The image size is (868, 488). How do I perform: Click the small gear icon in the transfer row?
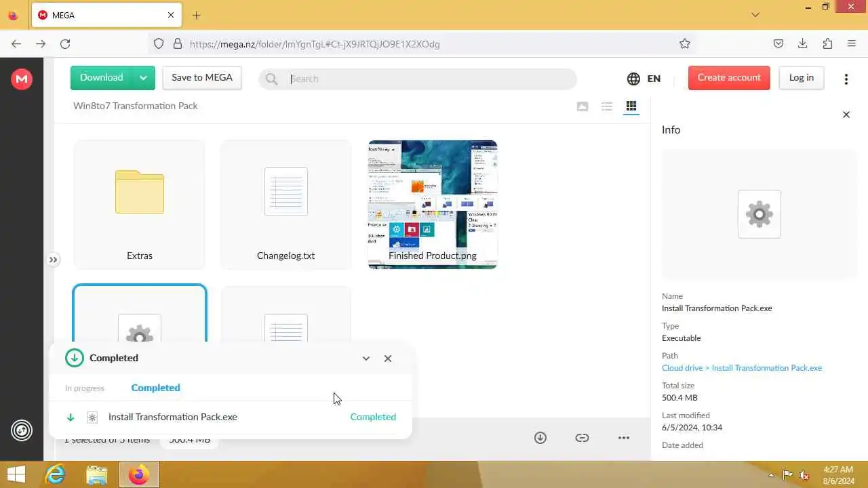pos(92,418)
